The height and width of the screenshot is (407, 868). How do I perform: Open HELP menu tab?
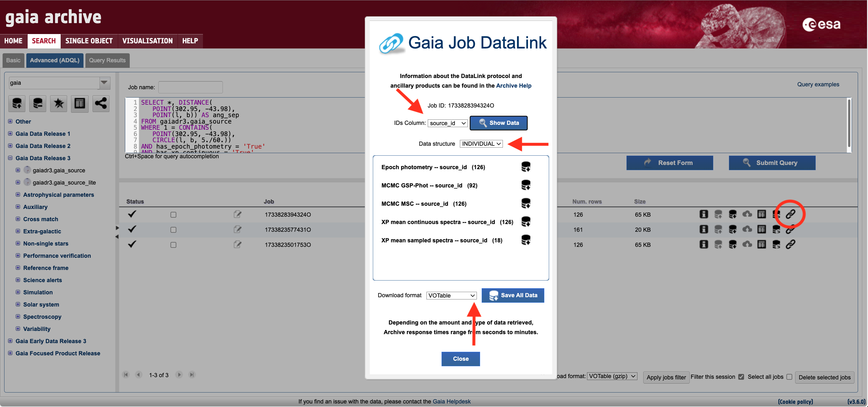190,41
